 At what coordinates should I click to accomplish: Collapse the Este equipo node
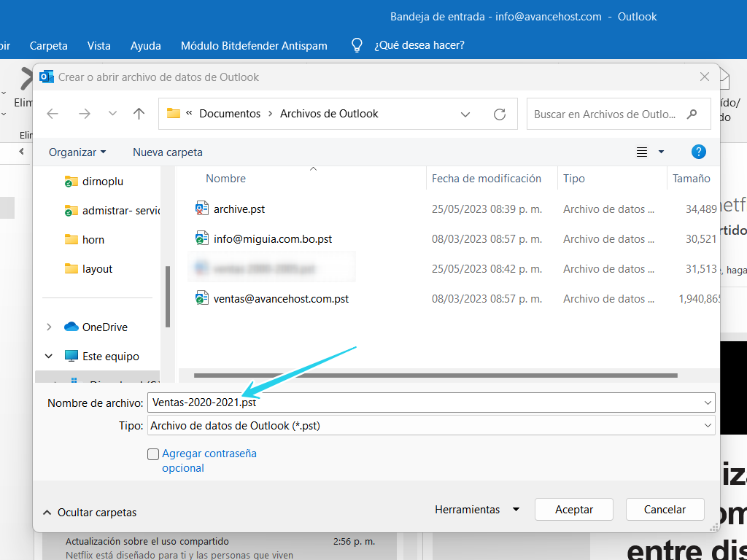[49, 356]
